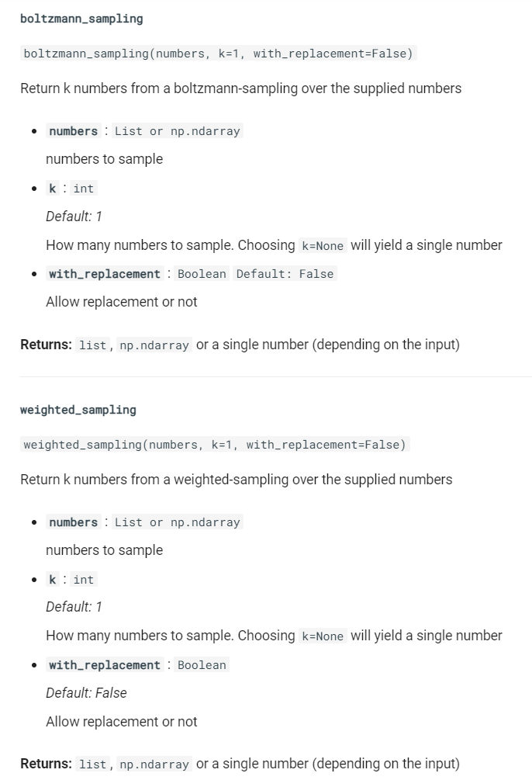532x780 pixels.
Task: Click the k parameter label in boltzmann_sampling
Action: tap(53, 189)
